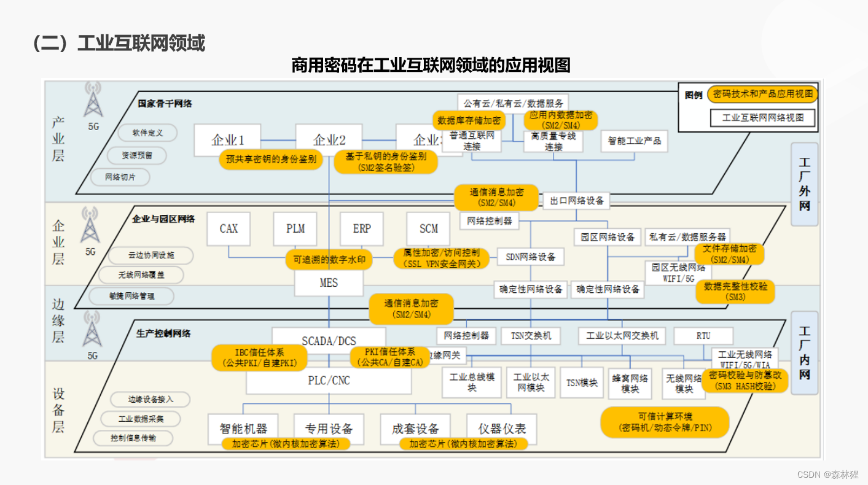
Task: Select the MES box
Action: 329,283
